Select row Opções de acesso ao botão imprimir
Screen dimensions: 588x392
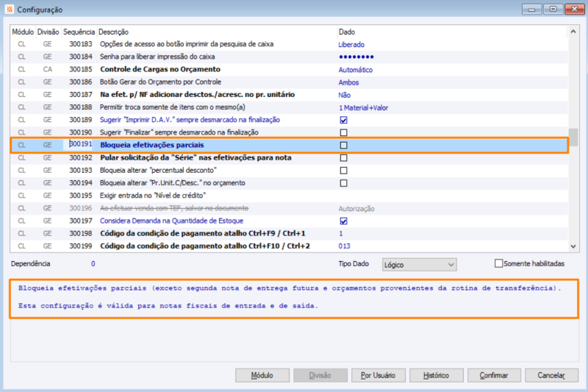pyautogui.click(x=289, y=44)
